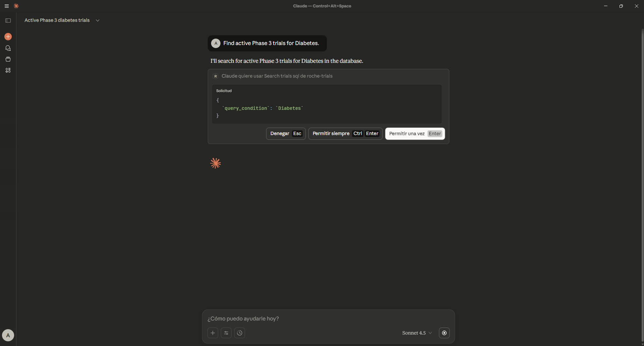Click the Denegar button
This screenshot has width=644, height=346.
(286, 134)
